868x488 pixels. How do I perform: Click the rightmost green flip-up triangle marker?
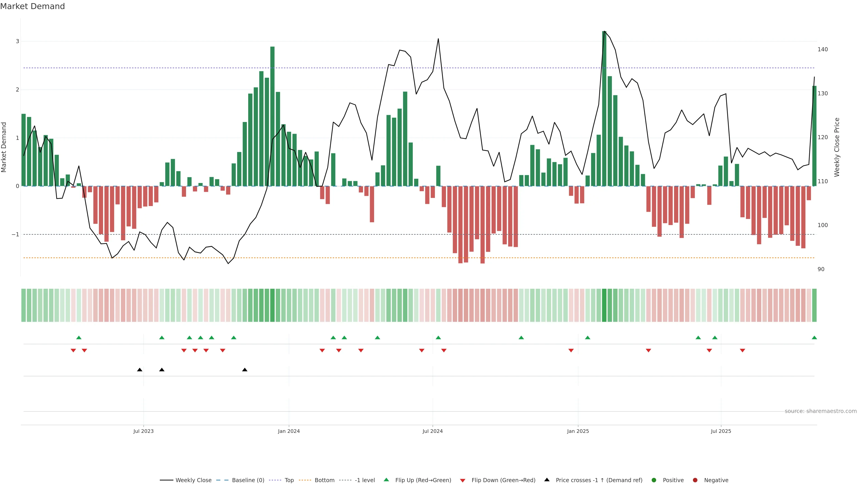click(814, 338)
